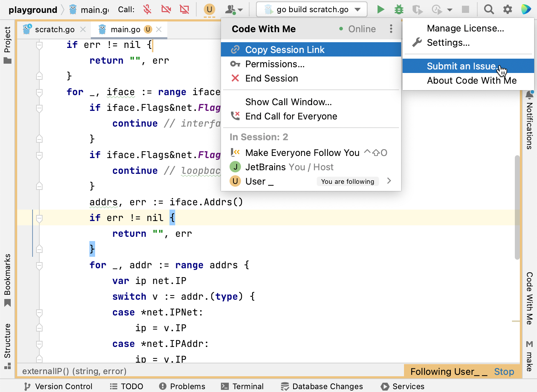Image resolution: width=537 pixels, height=392 pixels.
Task: Open JetBrains Toolbox colorful icon
Action: [x=526, y=9]
